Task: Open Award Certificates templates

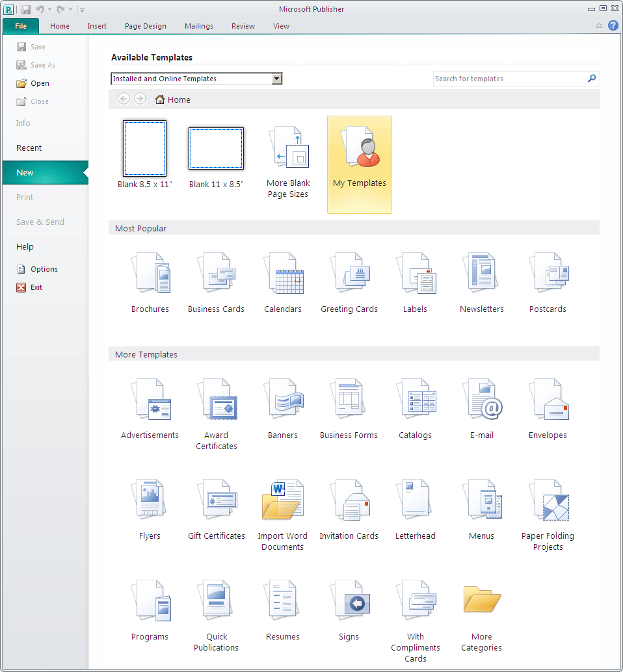Action: 216,414
